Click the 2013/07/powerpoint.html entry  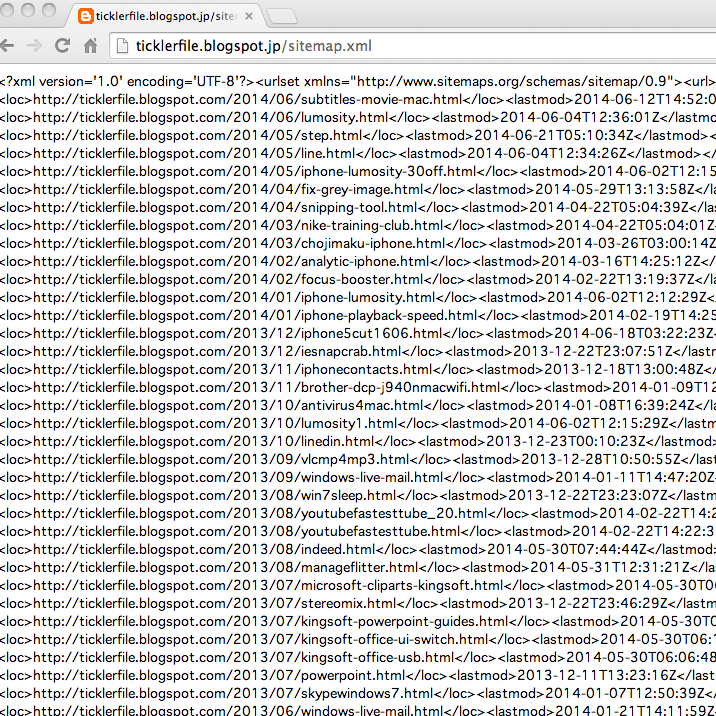click(358, 675)
